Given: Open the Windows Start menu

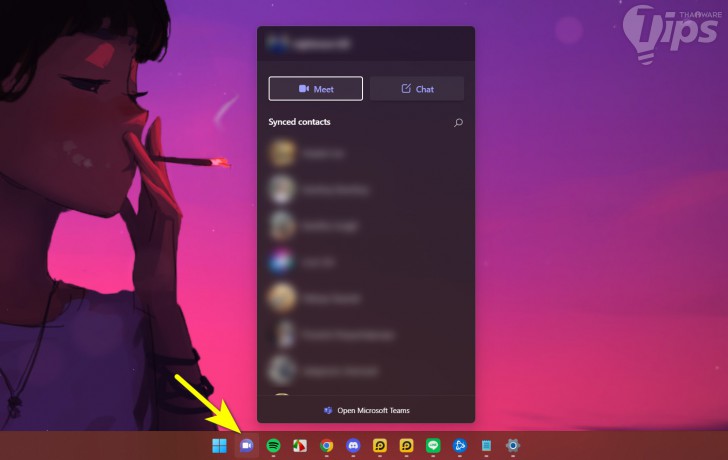Looking at the screenshot, I should (x=219, y=446).
